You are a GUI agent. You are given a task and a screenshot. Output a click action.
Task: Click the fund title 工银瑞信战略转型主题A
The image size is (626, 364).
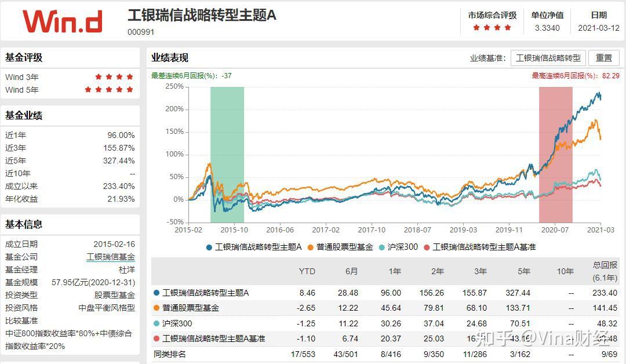[202, 15]
